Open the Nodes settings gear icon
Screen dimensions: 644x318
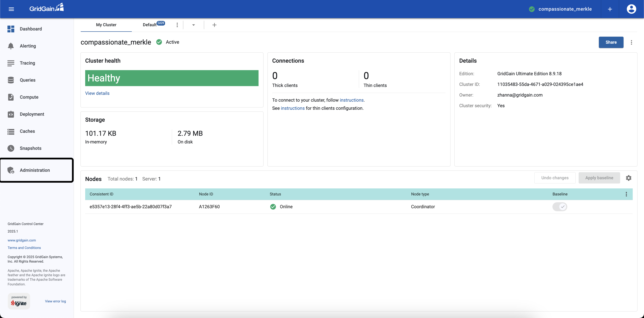(628, 178)
